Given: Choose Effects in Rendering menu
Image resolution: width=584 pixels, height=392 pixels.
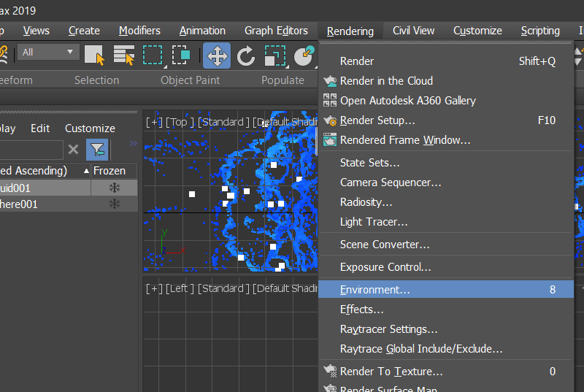Looking at the screenshot, I should click(446, 310).
